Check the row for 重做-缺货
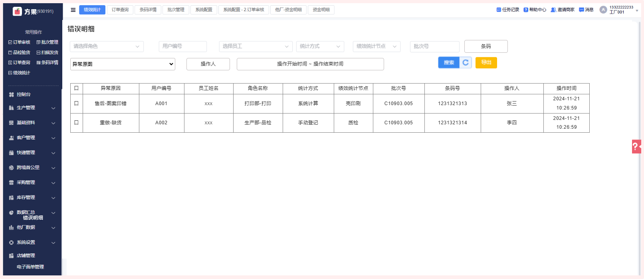Viewport: 644px width, 279px height. pos(76,123)
